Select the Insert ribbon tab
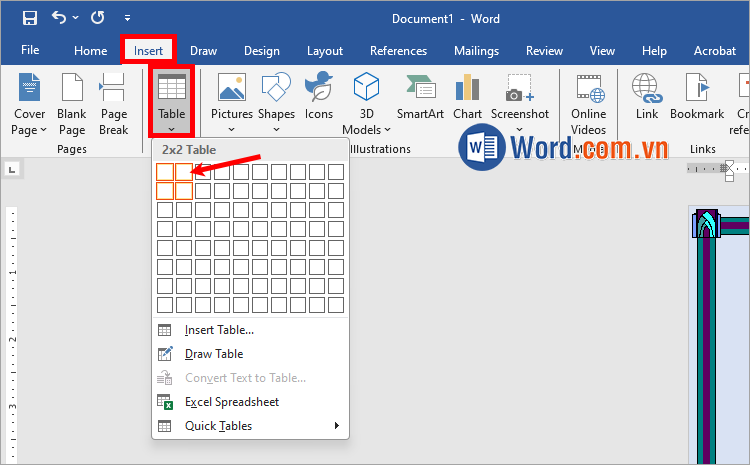This screenshot has height=465, width=750. pyautogui.click(x=148, y=51)
